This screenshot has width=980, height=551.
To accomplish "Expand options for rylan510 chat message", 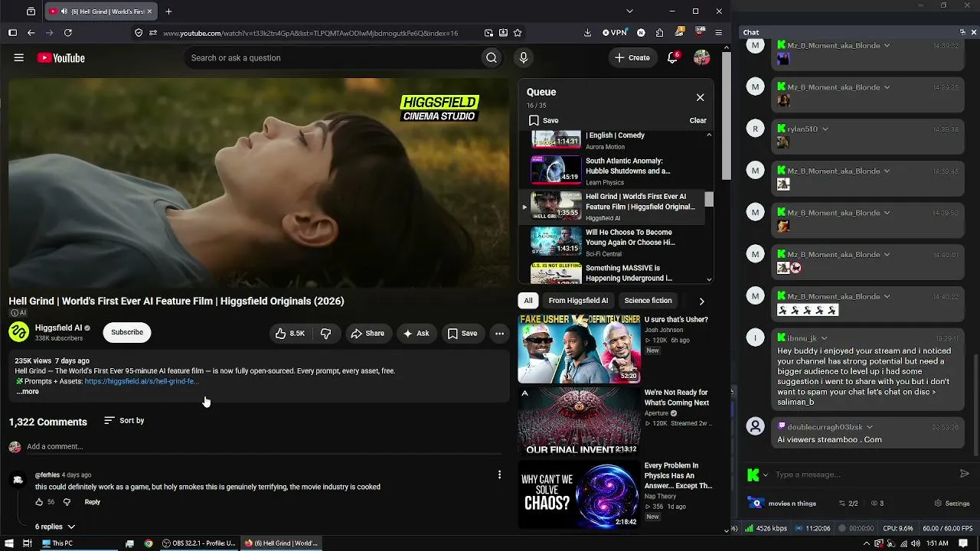I will pyautogui.click(x=825, y=129).
